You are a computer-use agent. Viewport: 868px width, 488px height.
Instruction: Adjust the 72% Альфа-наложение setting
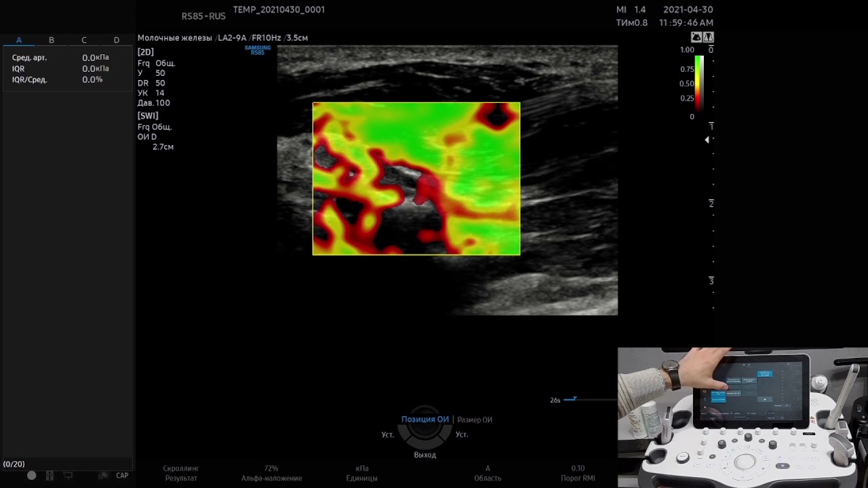pyautogui.click(x=271, y=473)
